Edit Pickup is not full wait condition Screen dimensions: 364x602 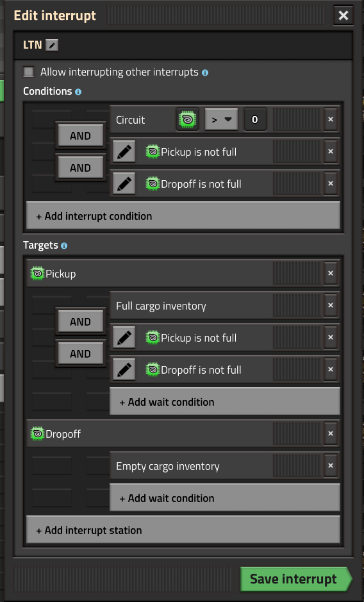124,338
